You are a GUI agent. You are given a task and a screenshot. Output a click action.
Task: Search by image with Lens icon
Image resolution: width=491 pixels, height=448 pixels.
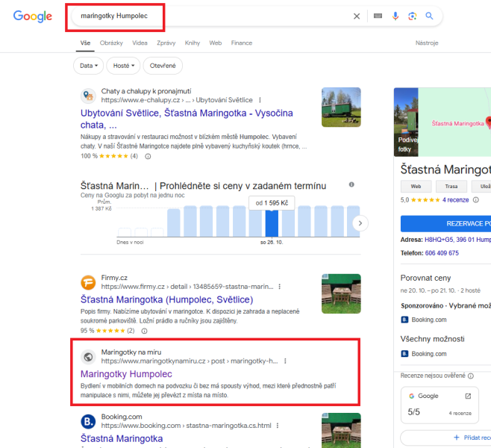pyautogui.click(x=413, y=16)
